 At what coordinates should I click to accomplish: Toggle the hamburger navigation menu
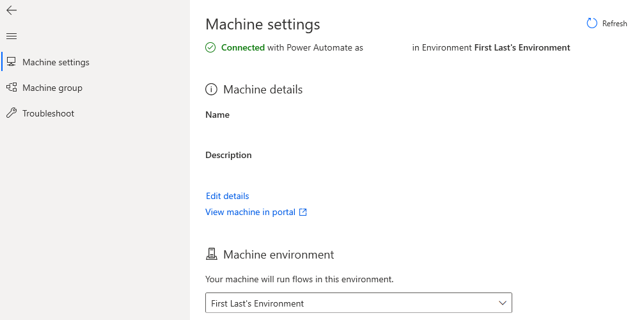point(12,36)
